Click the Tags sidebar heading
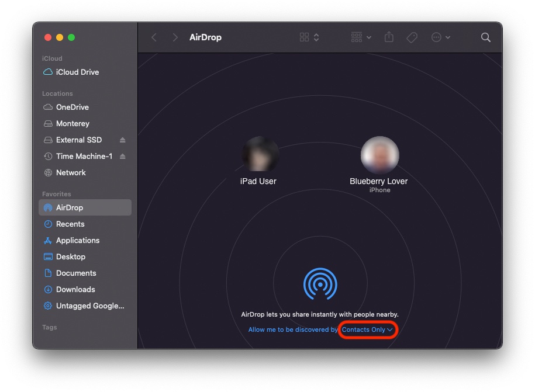 point(50,327)
